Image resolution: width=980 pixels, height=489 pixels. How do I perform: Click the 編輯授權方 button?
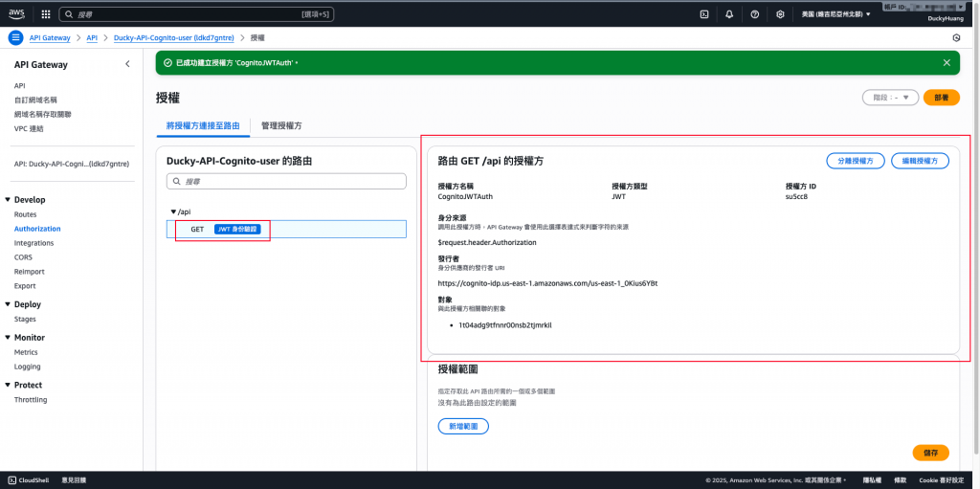point(920,161)
